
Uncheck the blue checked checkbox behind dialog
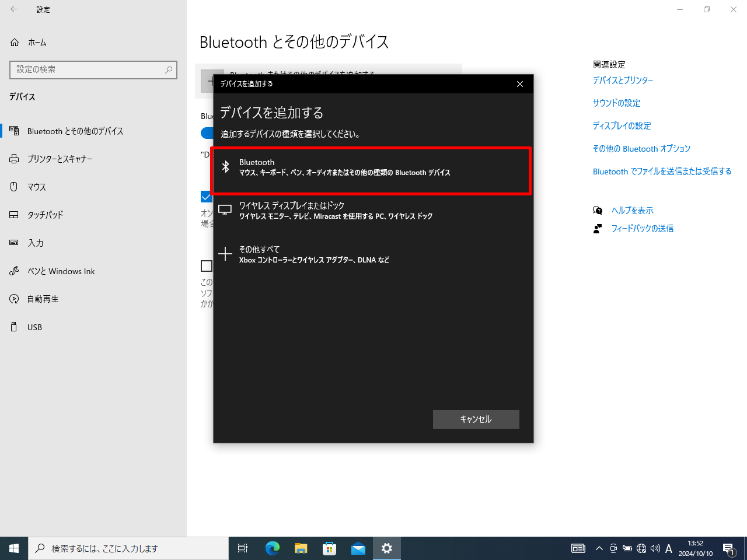[x=207, y=197]
